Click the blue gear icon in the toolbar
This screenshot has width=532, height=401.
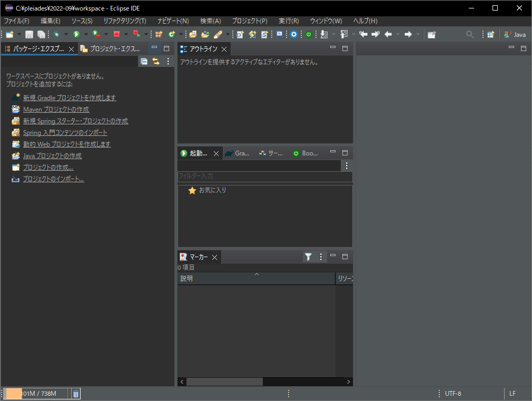click(294, 34)
